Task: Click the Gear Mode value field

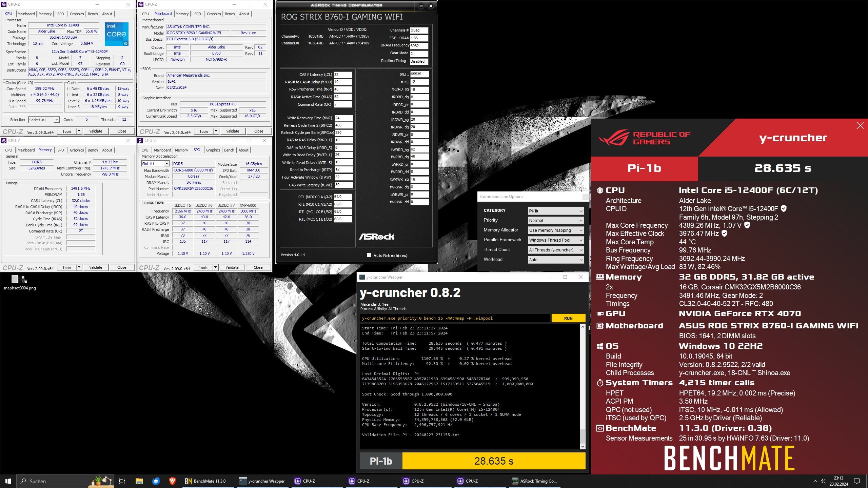Action: [419, 54]
